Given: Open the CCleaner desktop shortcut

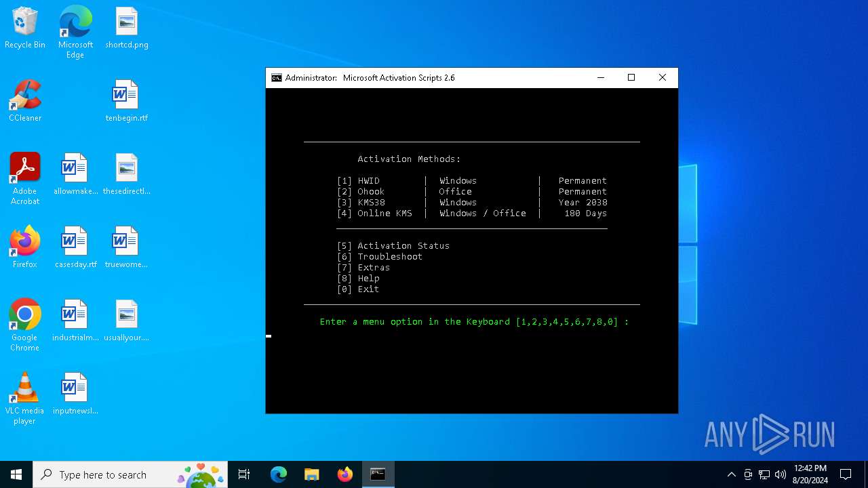Looking at the screenshot, I should coord(25,101).
